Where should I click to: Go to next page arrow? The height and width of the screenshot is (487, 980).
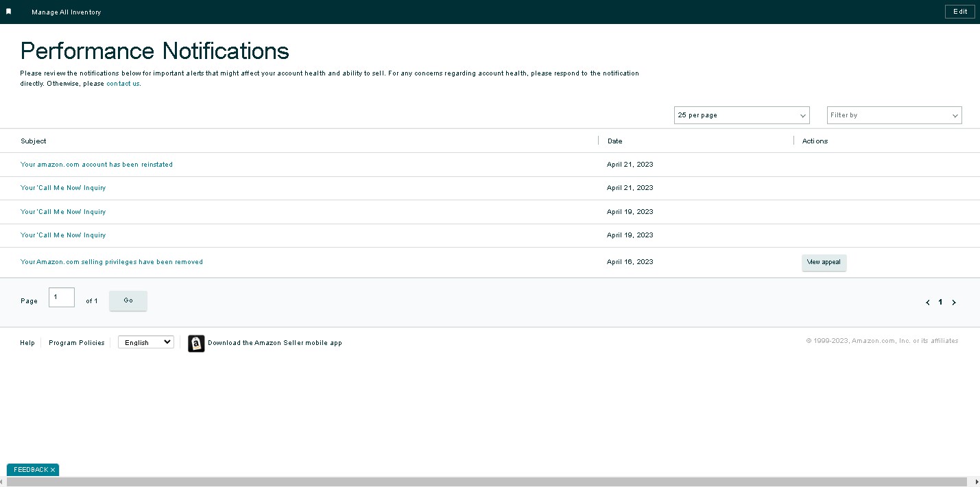coord(954,302)
